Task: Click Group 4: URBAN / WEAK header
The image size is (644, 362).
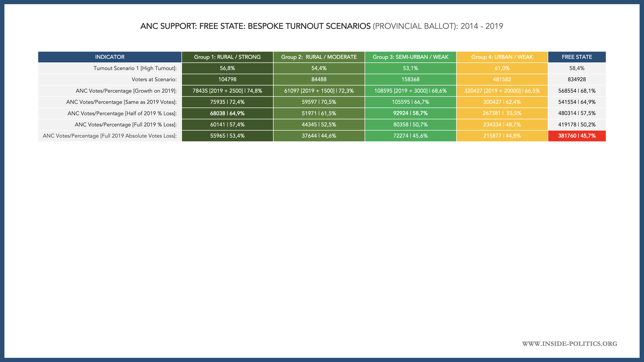Action: (x=502, y=57)
